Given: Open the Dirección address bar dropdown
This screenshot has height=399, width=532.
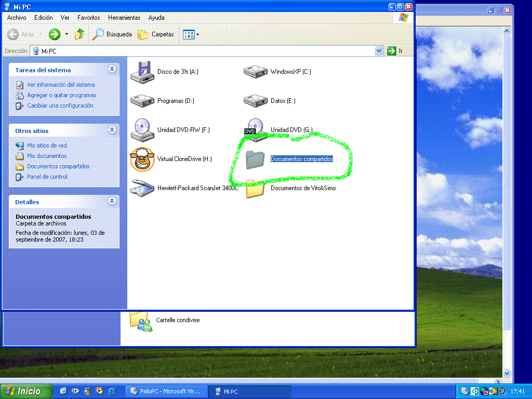Looking at the screenshot, I should click(379, 51).
